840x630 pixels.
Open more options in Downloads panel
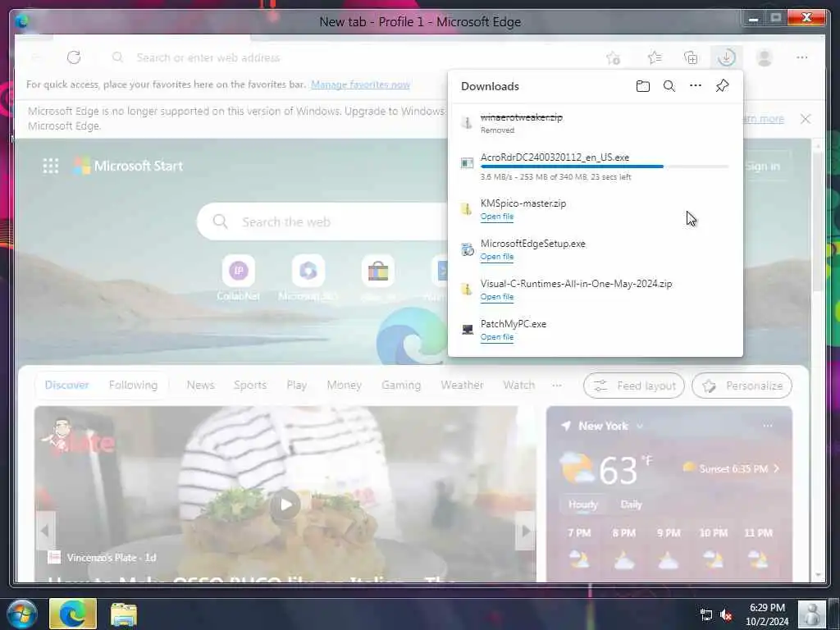696,85
